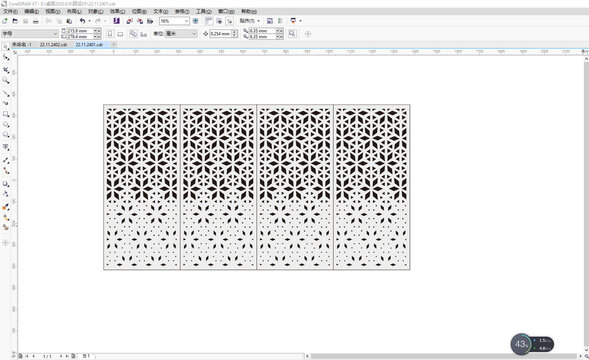Create a new document from standard toolbar
Image resolution: width=589 pixels, height=360 pixels.
[5, 21]
